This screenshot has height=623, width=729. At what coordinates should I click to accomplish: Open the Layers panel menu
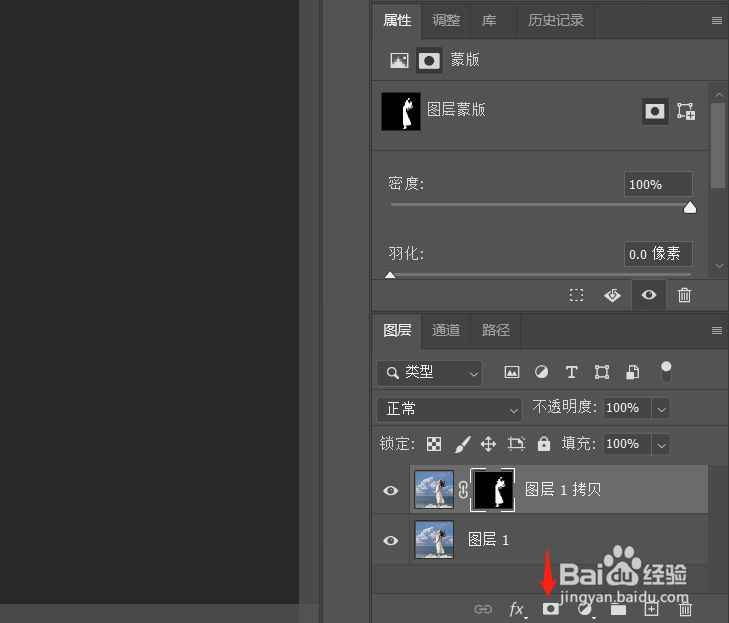[x=716, y=331]
